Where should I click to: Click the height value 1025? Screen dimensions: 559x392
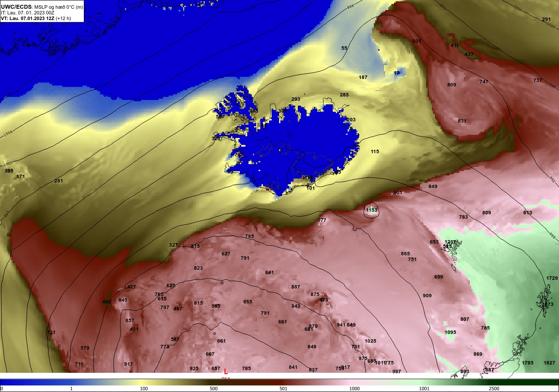click(370, 341)
